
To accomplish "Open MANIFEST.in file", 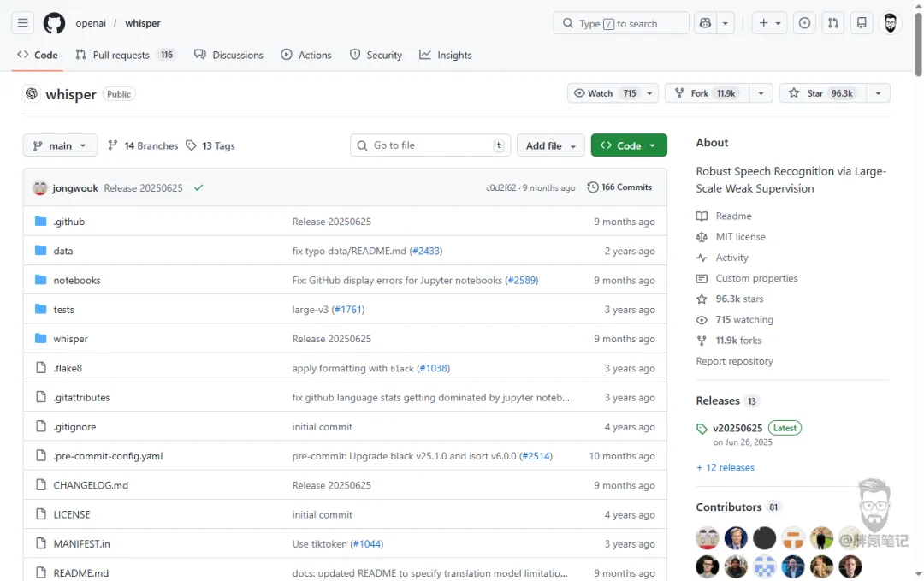I will point(81,544).
